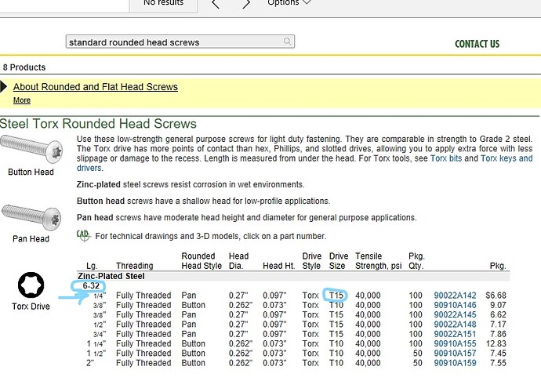
Task: Click the 8 Products count text
Action: point(24,67)
